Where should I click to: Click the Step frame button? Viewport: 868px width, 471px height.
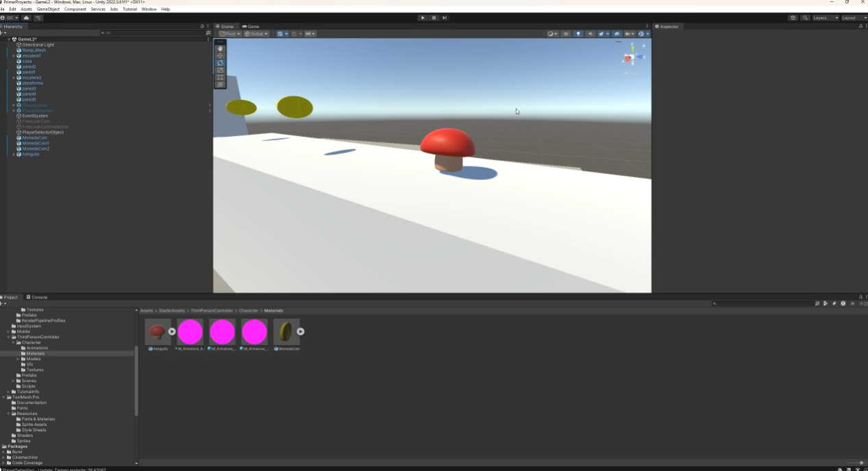(445, 18)
